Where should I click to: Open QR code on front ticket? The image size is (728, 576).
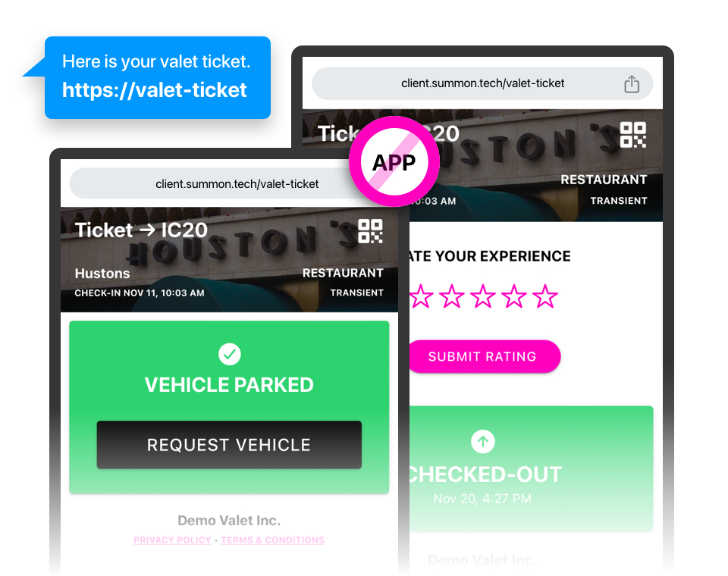point(370,230)
